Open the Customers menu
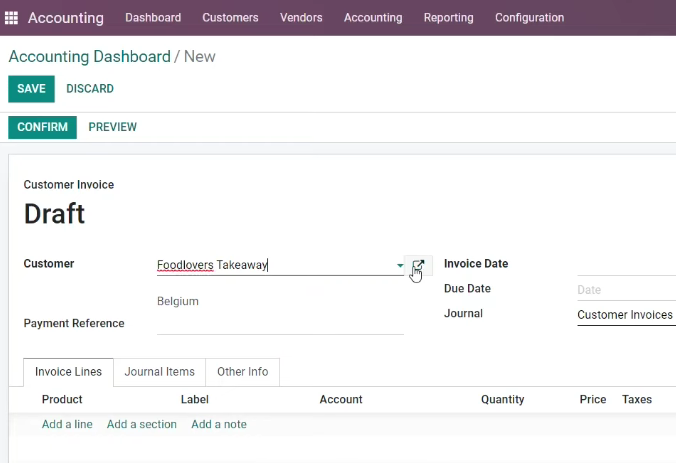 pos(230,18)
